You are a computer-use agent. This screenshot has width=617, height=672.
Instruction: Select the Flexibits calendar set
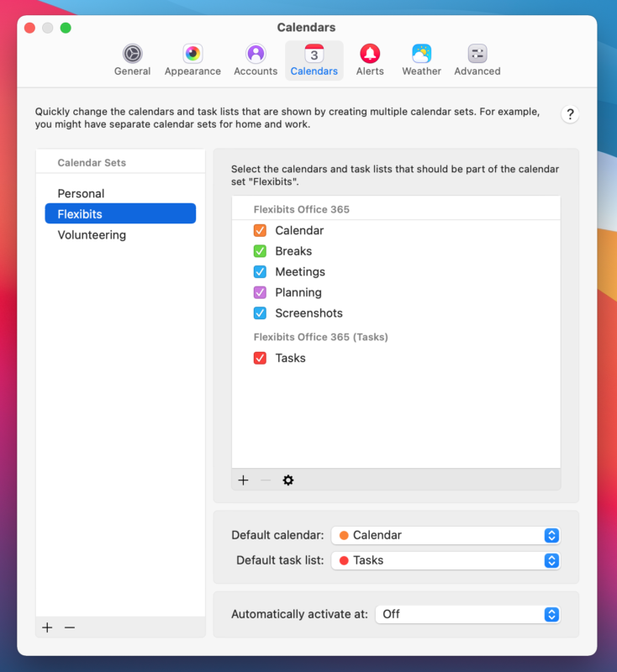click(120, 213)
